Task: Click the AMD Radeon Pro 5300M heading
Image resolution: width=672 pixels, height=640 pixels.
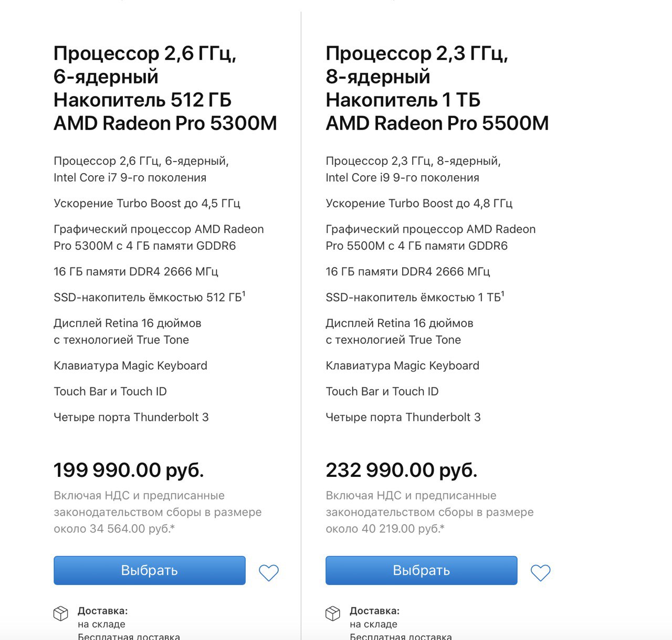Action: [165, 123]
